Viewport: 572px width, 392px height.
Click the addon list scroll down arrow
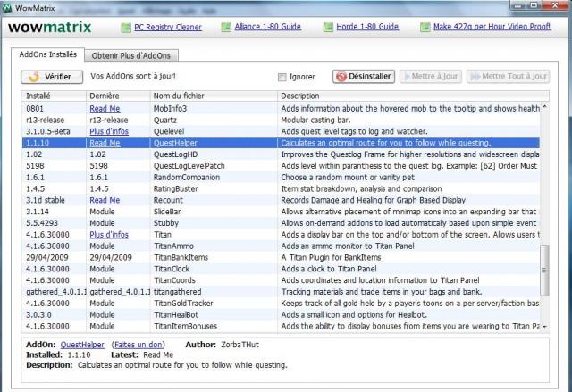tap(544, 327)
